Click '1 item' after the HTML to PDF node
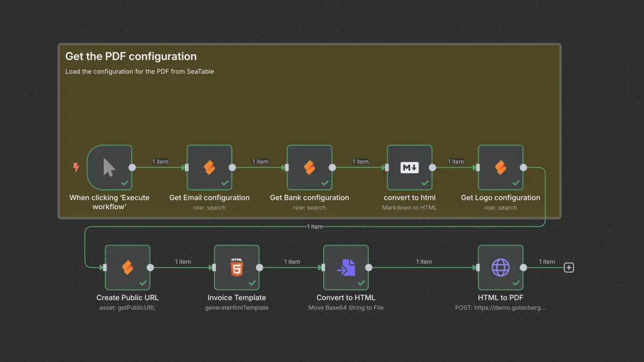 (547, 262)
